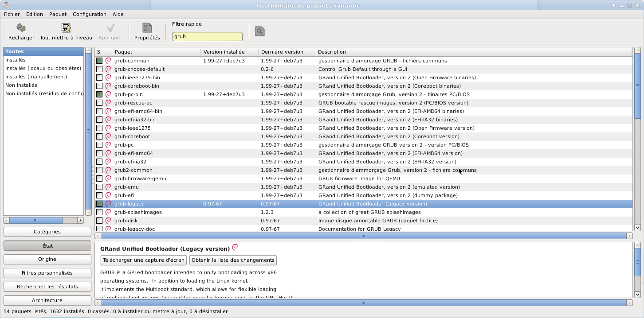Open the Aide menu
The image size is (644, 318).
point(118,14)
